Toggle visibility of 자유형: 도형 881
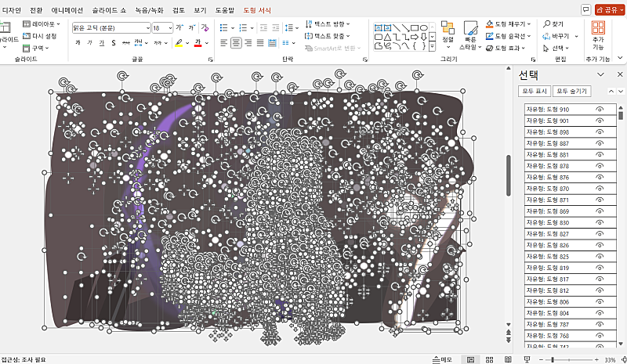Image resolution: width=627 pixels, height=364 pixels. pos(600,155)
